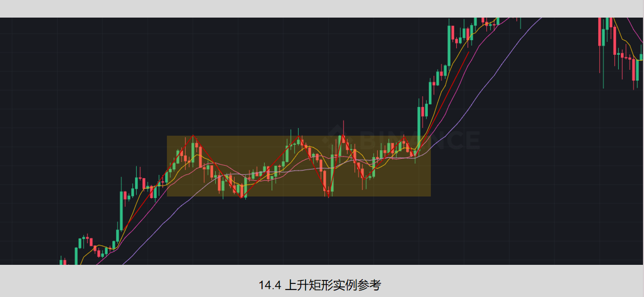Click the first red zigzag trough at rectangle bottom
Image resolution: width=644 pixels, height=297 pixels.
coord(243,196)
